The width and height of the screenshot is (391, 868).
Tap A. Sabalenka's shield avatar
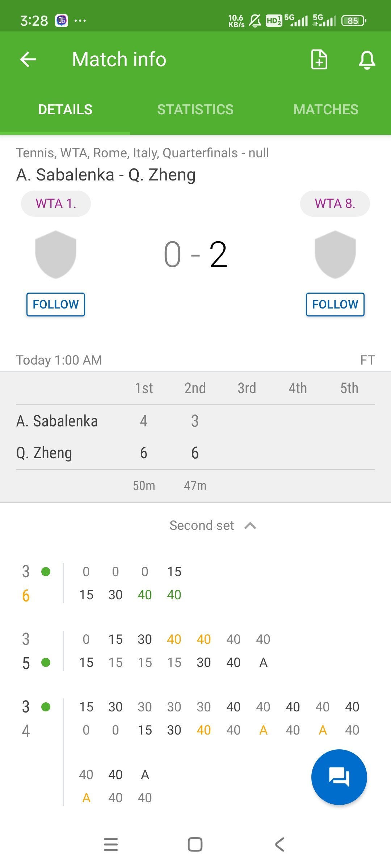click(x=56, y=254)
